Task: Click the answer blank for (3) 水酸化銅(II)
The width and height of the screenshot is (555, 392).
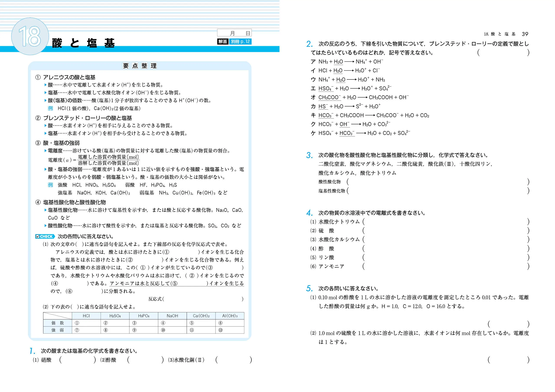Action: click(x=234, y=360)
